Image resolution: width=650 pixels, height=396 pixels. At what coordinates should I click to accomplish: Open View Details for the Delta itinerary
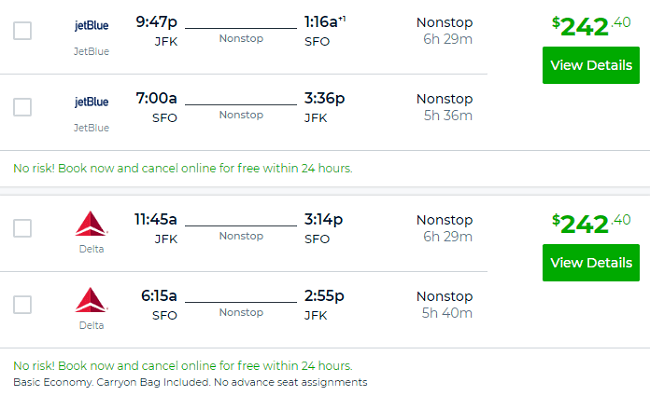pos(591,262)
